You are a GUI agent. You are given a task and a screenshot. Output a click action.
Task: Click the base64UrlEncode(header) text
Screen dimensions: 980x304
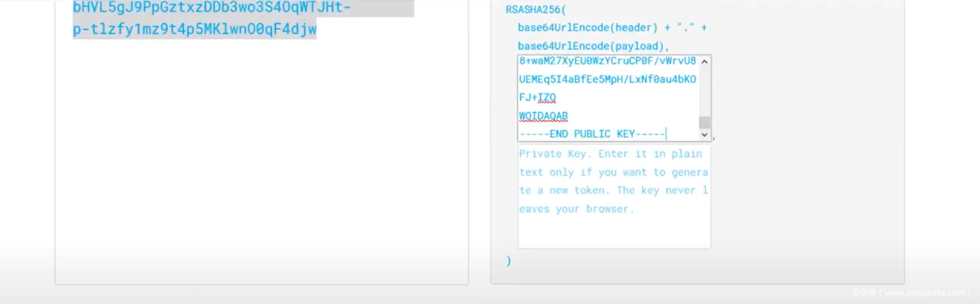point(587,28)
